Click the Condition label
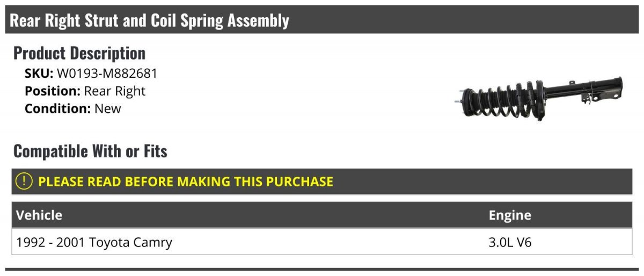This screenshot has height=276, width=644. [x=58, y=108]
